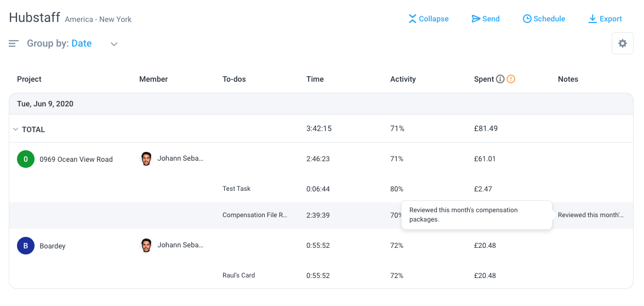644x306 pixels.
Task: Click the Send paper plane icon
Action: [476, 19]
